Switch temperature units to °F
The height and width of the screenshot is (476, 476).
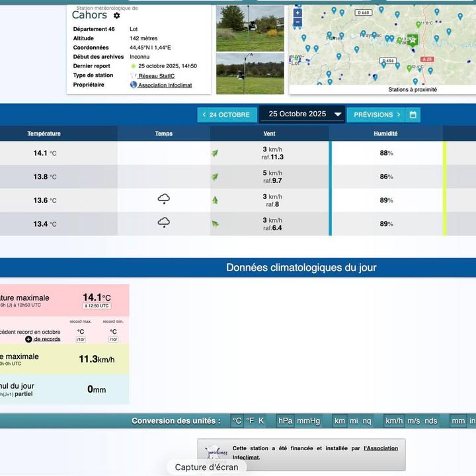(x=250, y=420)
